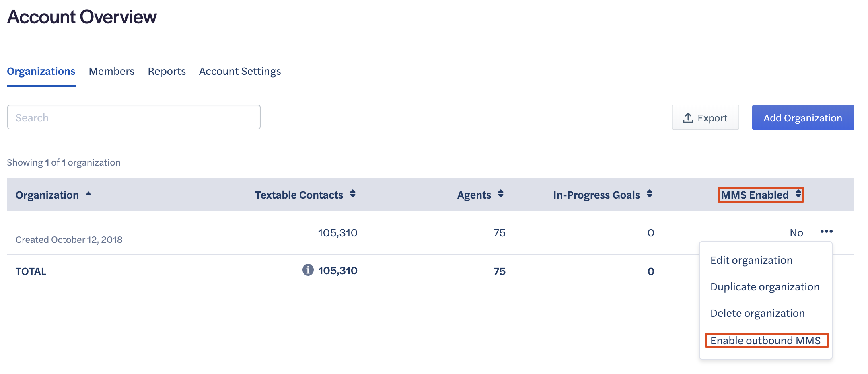Open the Organizations tab

click(41, 71)
